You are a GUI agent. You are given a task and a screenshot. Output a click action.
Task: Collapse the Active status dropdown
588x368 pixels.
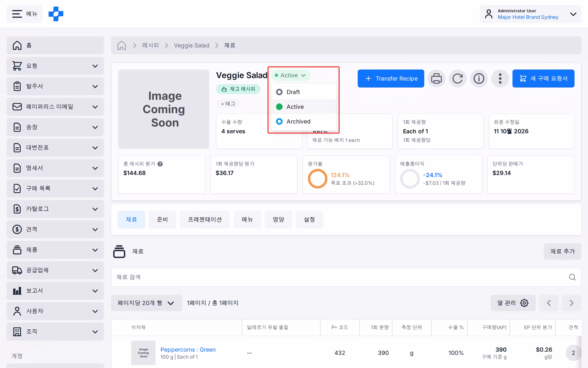(290, 75)
